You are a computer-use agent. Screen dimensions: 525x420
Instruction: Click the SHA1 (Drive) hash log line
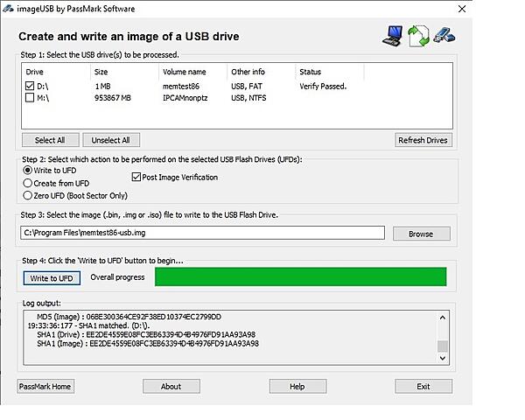coord(146,334)
